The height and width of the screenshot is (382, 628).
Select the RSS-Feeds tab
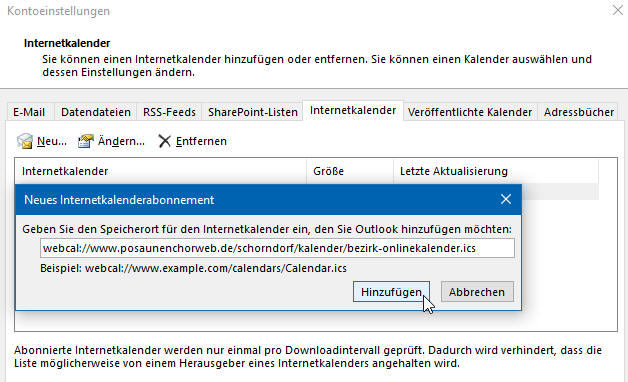[x=169, y=112]
